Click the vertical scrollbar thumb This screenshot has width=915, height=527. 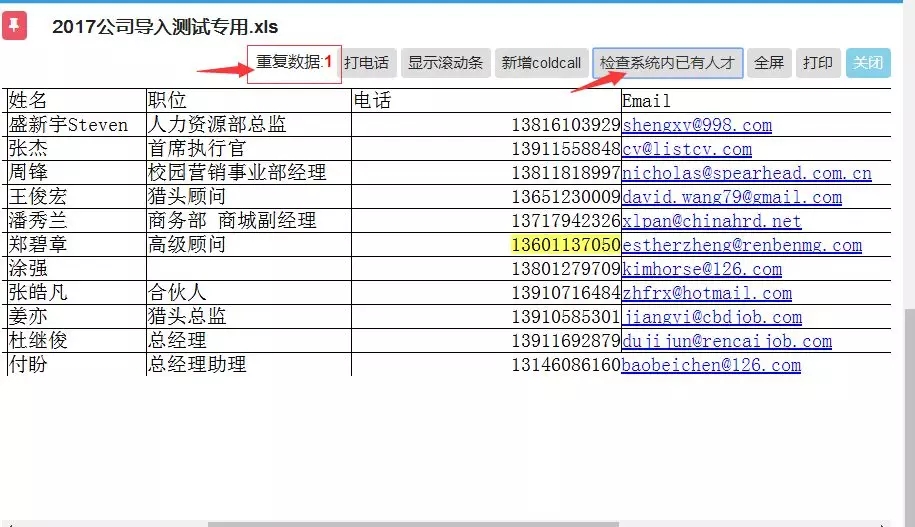tap(910, 417)
